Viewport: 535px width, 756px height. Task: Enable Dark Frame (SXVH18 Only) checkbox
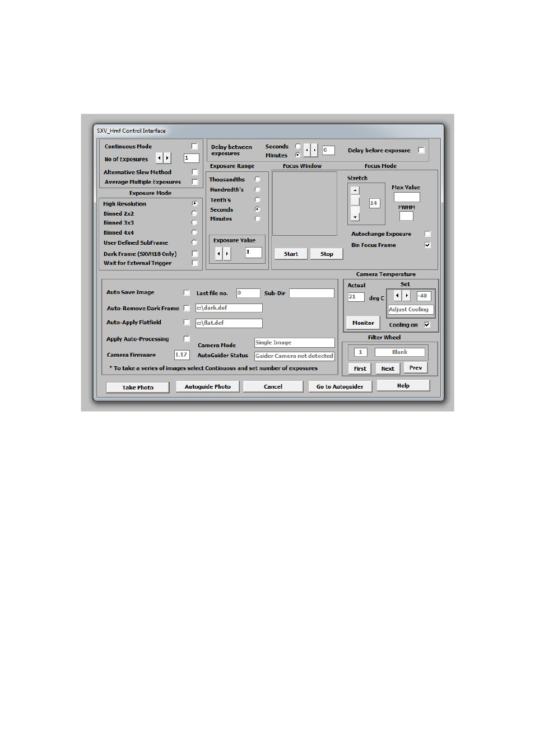(194, 254)
